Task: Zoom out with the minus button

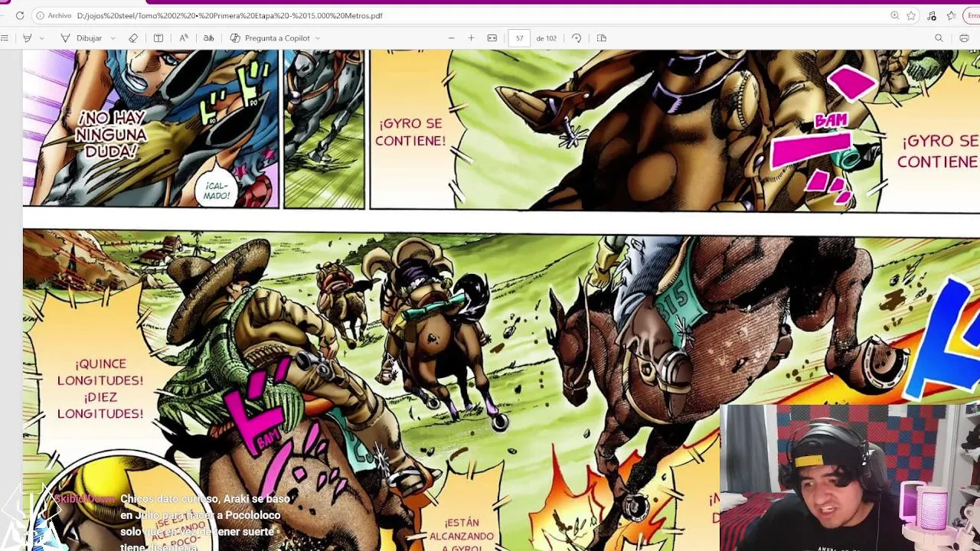Action: pyautogui.click(x=451, y=38)
